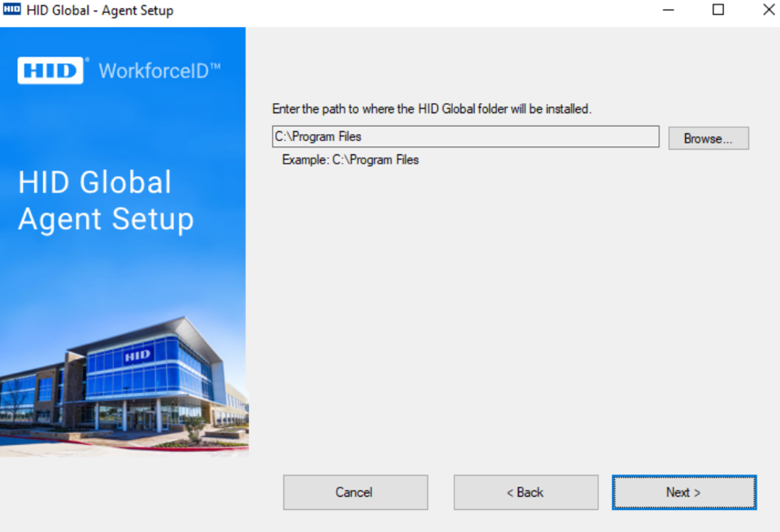780x532 pixels.
Task: Click the WorkforceID brand text
Action: point(160,70)
